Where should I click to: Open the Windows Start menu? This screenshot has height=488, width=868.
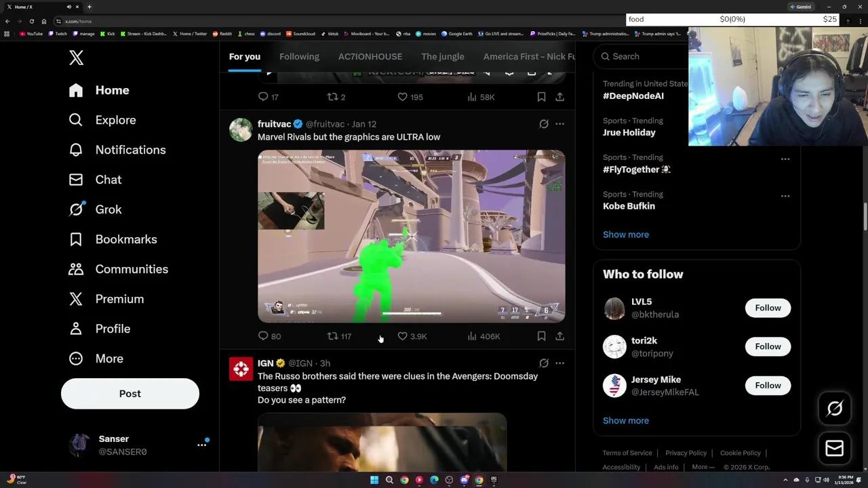tap(374, 480)
